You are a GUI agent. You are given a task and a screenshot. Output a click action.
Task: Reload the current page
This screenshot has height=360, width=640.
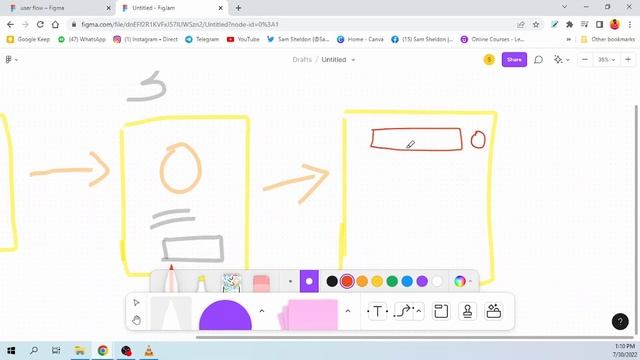(x=40, y=24)
